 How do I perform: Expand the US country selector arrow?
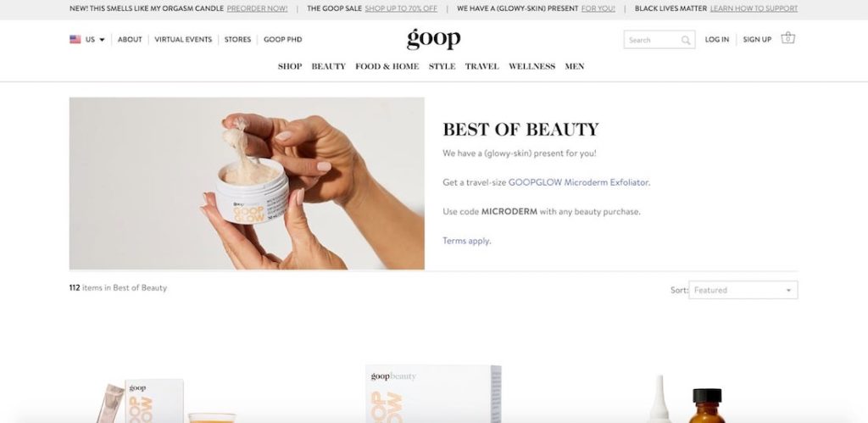[102, 40]
